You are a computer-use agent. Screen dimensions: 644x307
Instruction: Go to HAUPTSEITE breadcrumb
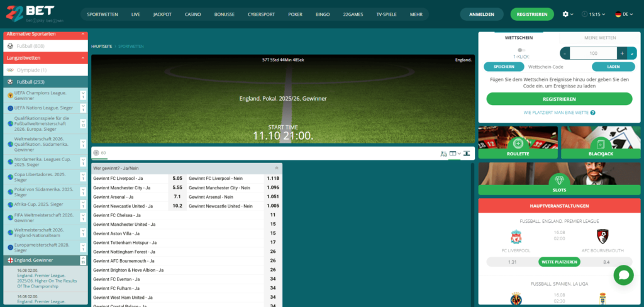(x=101, y=47)
